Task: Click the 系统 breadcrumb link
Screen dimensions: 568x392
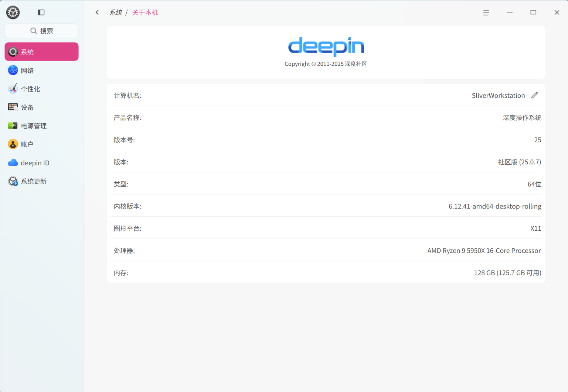Action: point(116,13)
